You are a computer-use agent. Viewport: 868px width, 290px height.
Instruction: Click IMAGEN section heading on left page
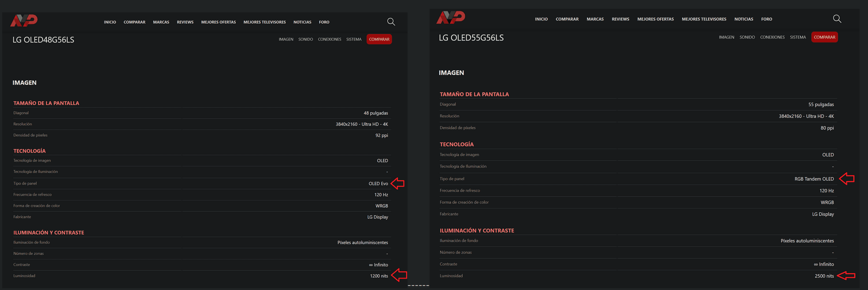24,82
